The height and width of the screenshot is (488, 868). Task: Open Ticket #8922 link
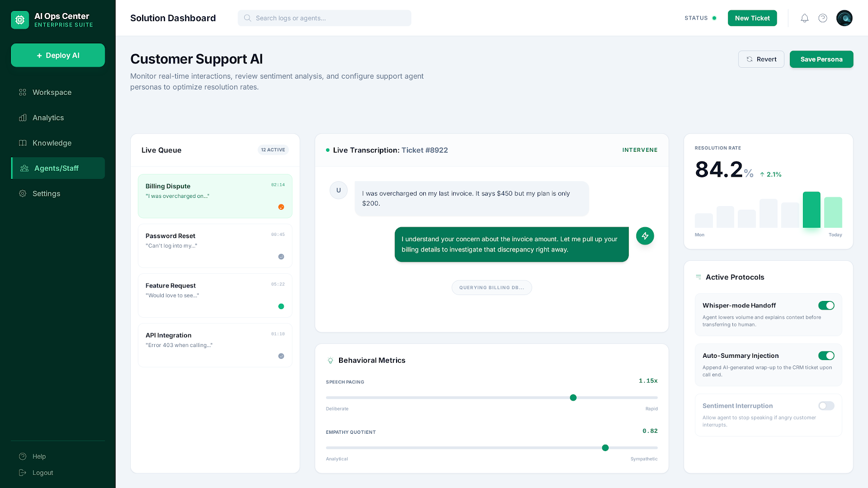[425, 150]
